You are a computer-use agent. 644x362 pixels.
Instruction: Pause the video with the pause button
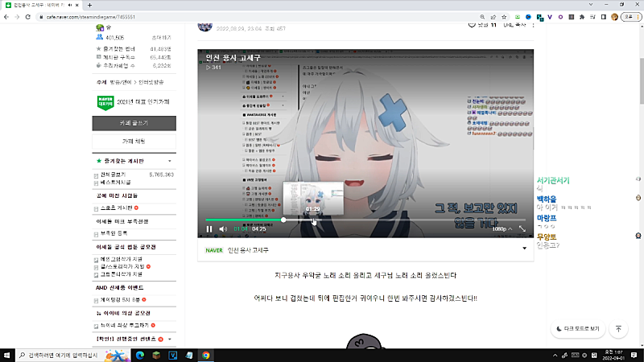pos(209,229)
